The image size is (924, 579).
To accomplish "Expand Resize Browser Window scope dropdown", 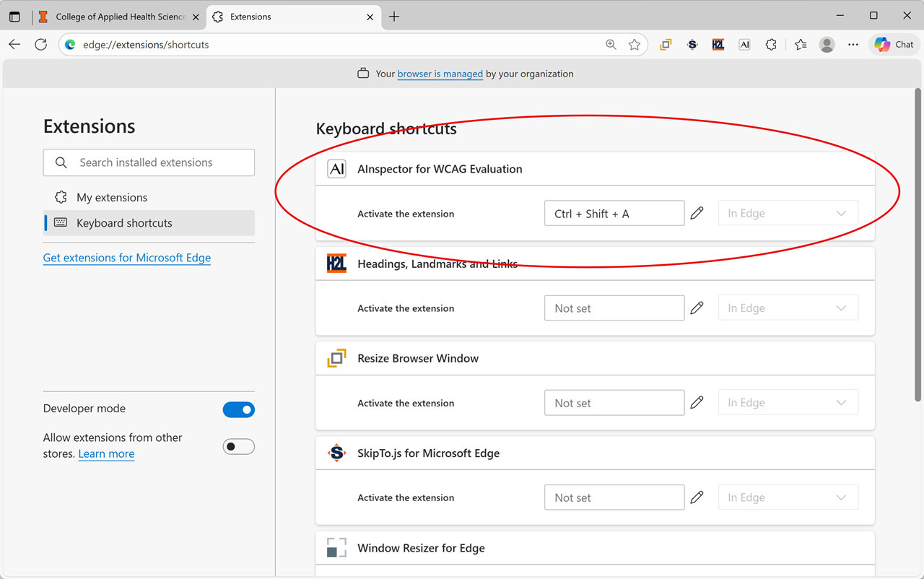I will point(788,403).
